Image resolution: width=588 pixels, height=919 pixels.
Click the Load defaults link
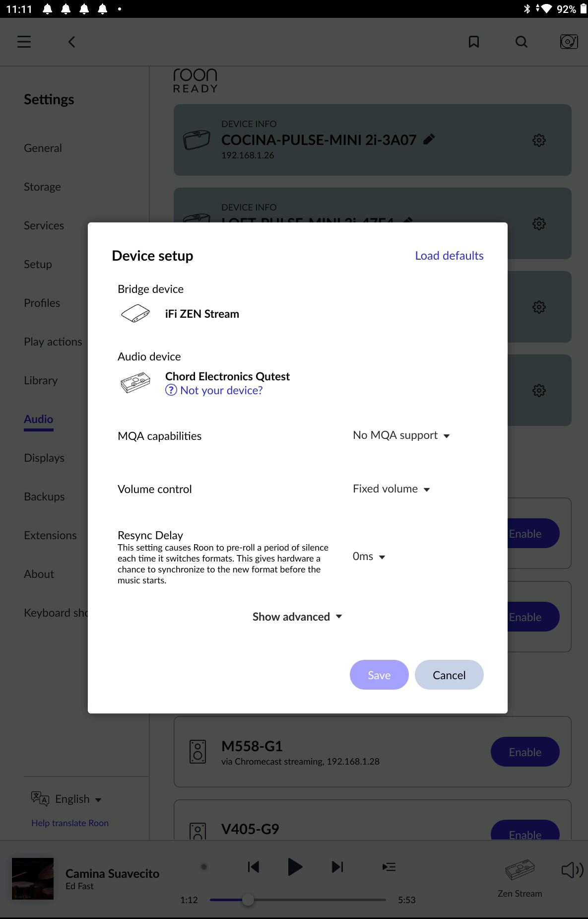point(449,256)
